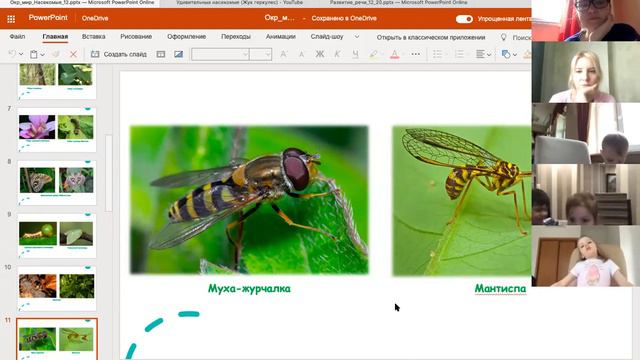Click the Format Painter icon
Screen dimensions: 640x360
[56, 54]
